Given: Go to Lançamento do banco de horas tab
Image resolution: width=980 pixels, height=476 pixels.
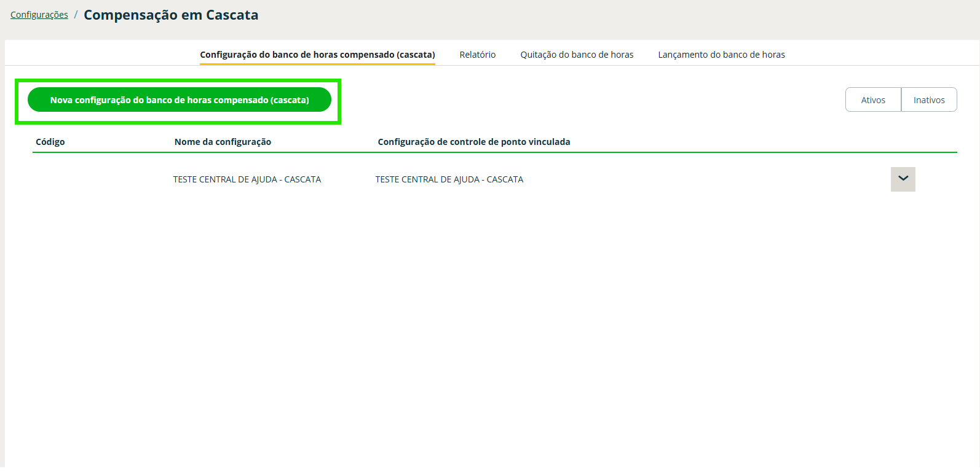Looking at the screenshot, I should (721, 55).
